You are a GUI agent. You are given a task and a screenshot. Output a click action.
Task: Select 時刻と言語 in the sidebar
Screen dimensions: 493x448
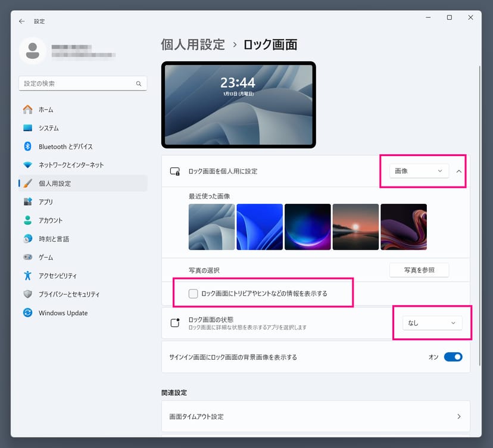click(x=54, y=239)
